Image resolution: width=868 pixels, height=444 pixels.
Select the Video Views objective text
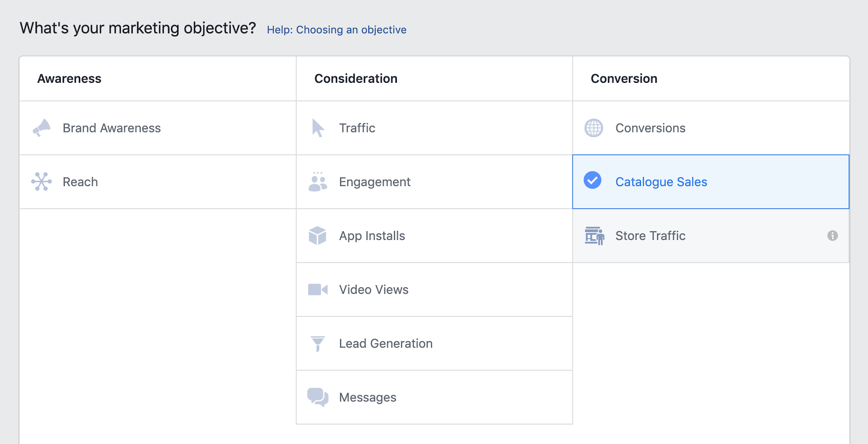pyautogui.click(x=374, y=289)
